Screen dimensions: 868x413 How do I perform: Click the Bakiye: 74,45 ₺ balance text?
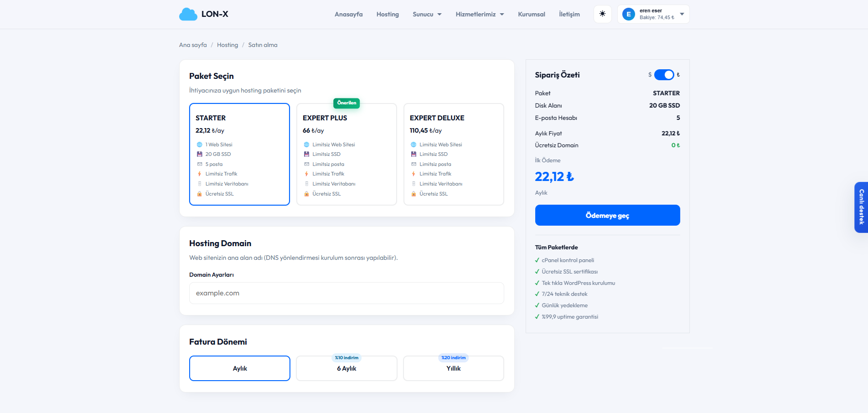(x=657, y=17)
